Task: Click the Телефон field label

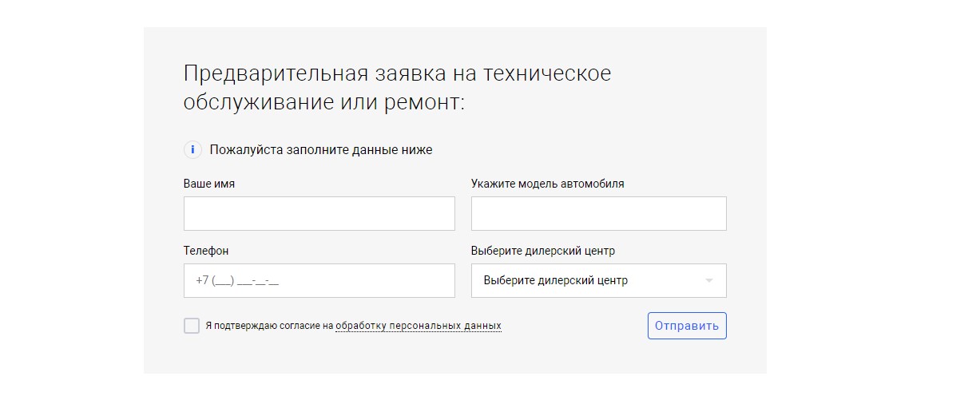Action: pyautogui.click(x=206, y=251)
